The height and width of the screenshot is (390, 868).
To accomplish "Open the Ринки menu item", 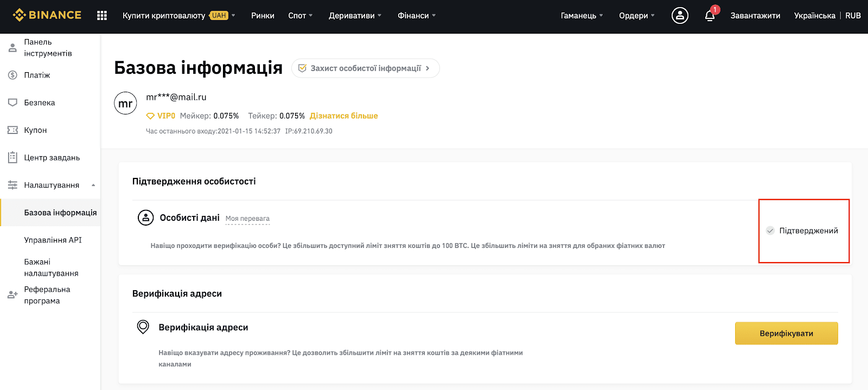I will click(263, 16).
